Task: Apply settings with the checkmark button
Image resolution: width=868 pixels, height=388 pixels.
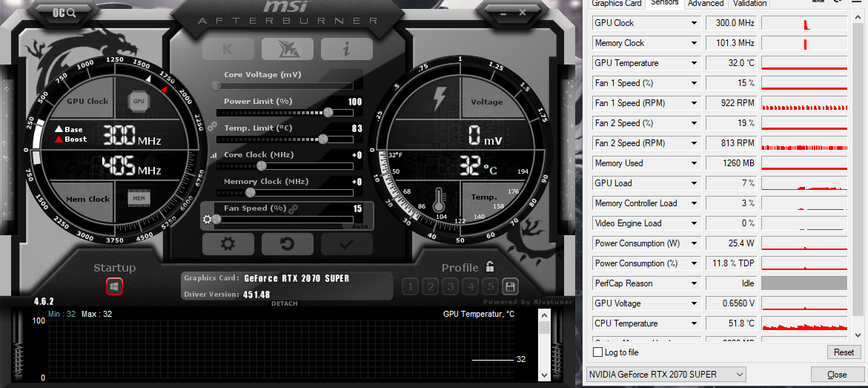Action: click(347, 244)
